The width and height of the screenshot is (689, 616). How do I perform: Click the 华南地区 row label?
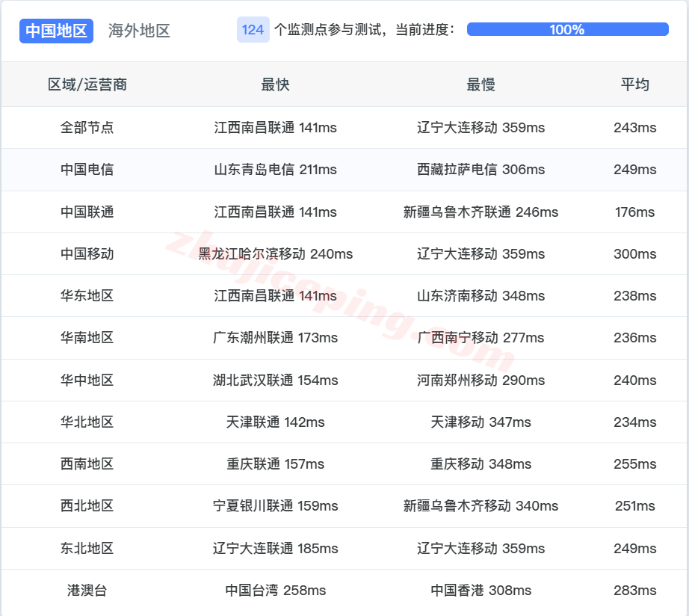pyautogui.click(x=87, y=338)
